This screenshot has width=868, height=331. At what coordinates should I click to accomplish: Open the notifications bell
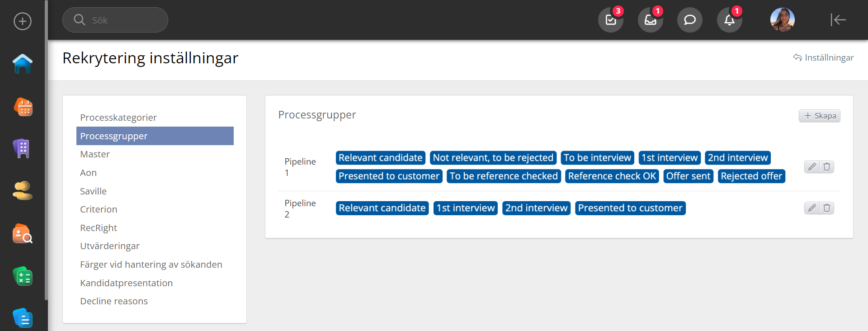click(729, 20)
